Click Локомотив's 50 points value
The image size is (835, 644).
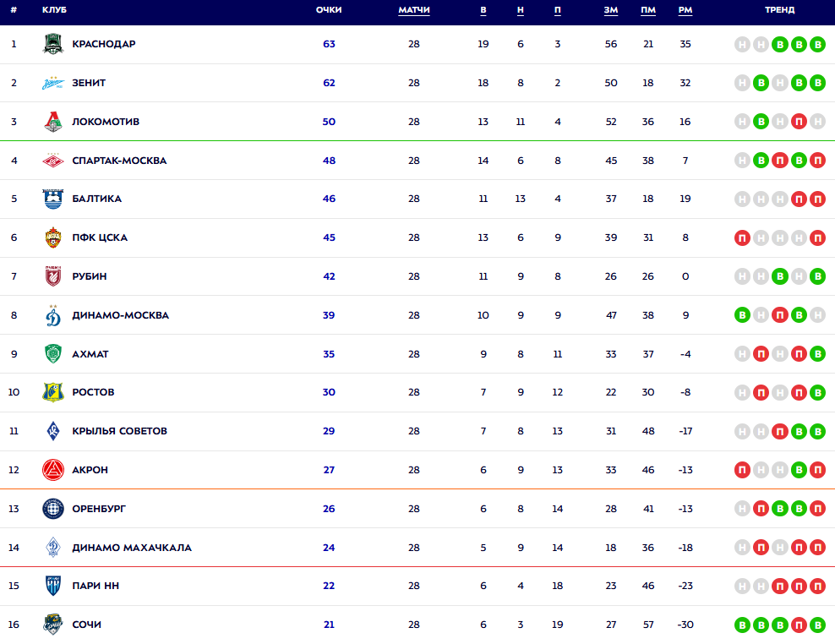[329, 122]
